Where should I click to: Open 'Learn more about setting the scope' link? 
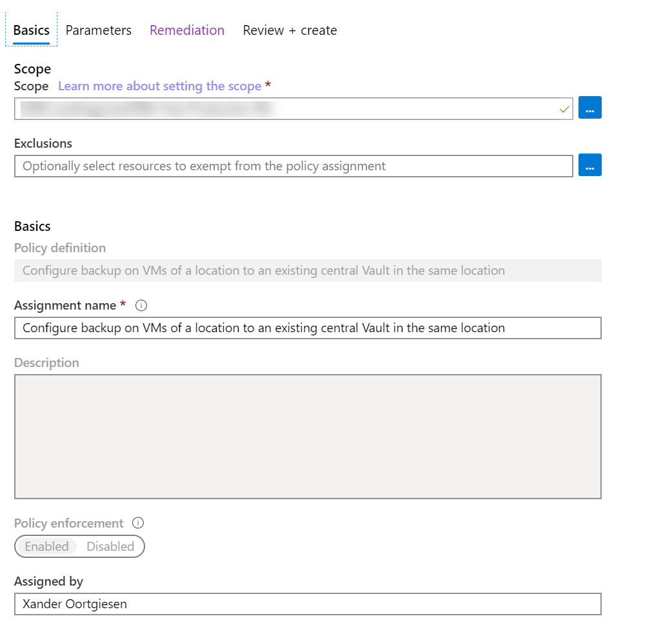click(x=159, y=86)
